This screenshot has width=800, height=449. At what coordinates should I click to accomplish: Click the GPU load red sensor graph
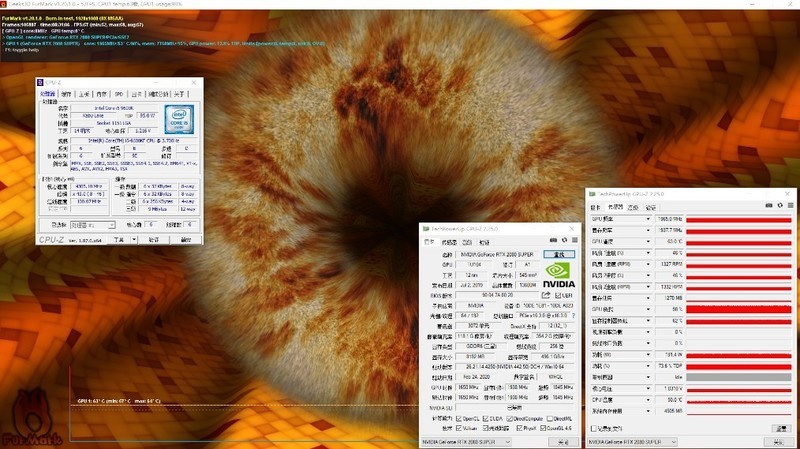pyautogui.click(x=738, y=310)
